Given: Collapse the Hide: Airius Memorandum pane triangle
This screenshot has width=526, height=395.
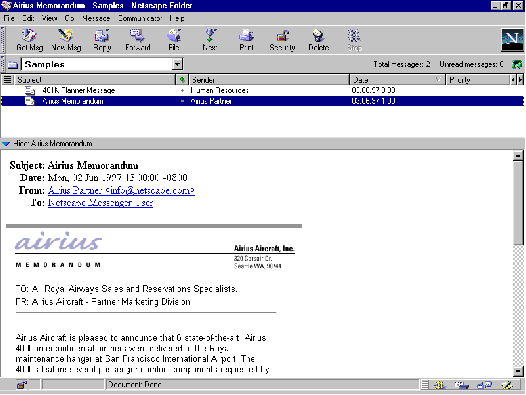Looking at the screenshot, I should point(6,144).
